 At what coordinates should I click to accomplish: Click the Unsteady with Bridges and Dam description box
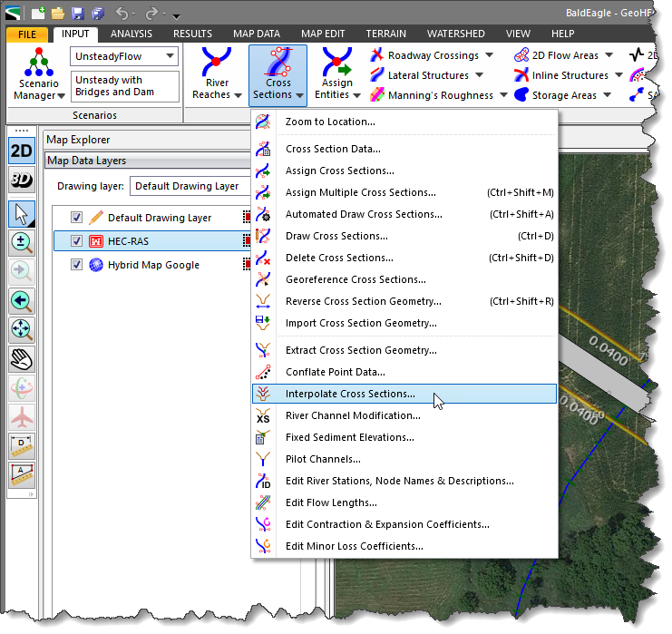coord(125,86)
